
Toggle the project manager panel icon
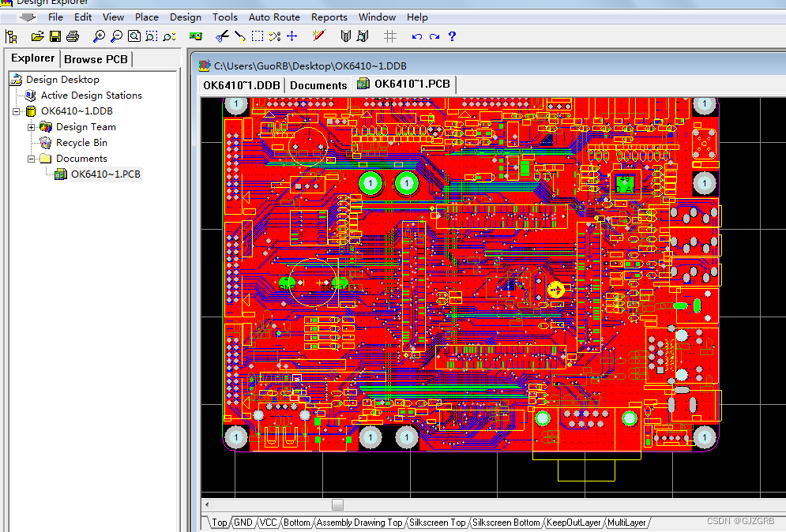pos(11,36)
